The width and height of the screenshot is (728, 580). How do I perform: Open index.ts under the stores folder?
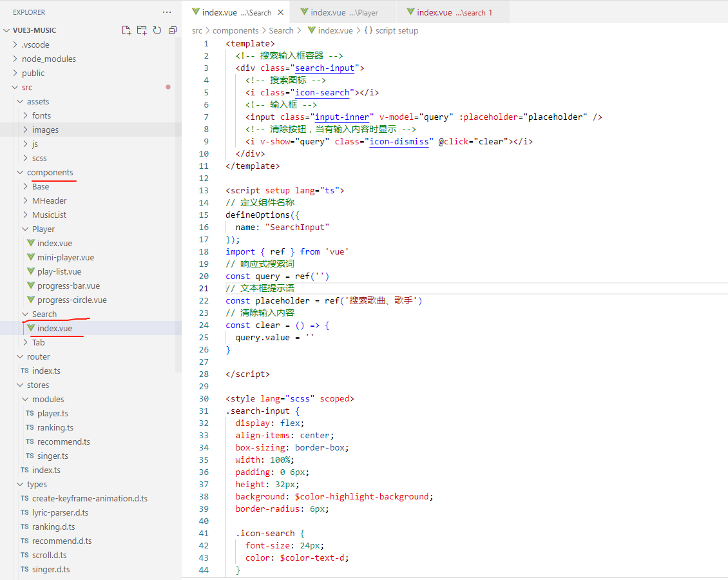tap(46, 470)
